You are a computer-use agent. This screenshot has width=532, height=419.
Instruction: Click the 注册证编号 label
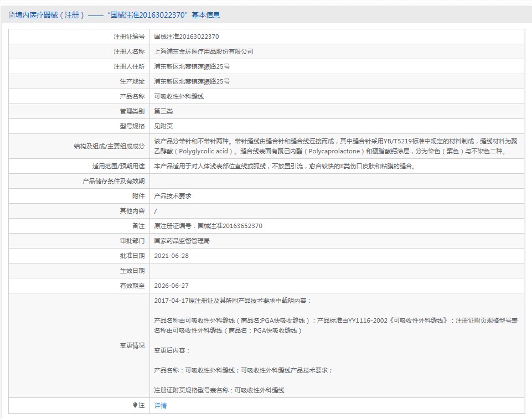pos(129,37)
